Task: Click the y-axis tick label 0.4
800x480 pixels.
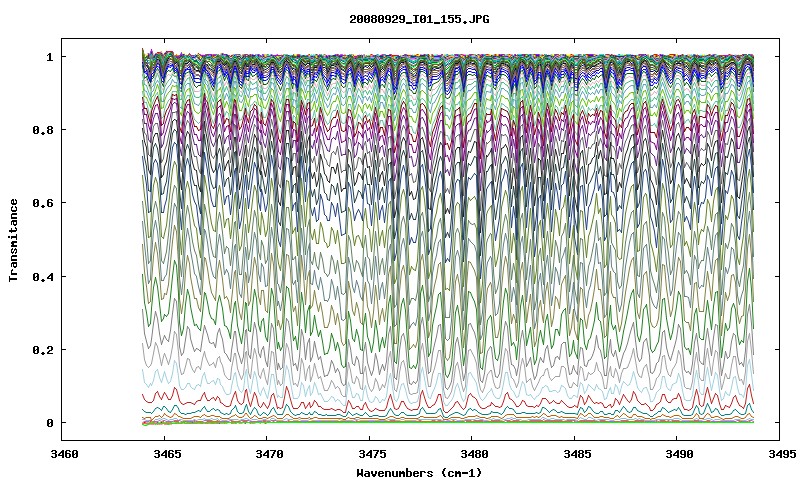Action: (x=43, y=276)
